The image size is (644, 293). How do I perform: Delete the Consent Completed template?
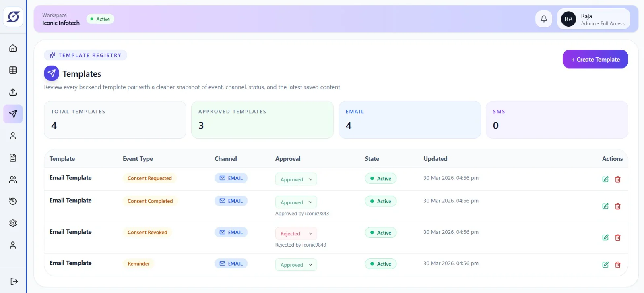coord(618,206)
